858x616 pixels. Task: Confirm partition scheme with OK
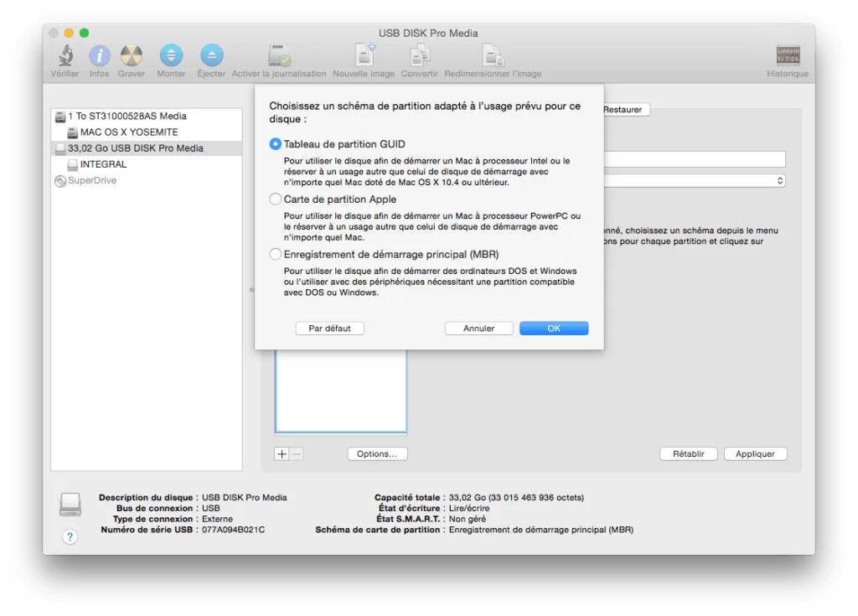coord(553,328)
